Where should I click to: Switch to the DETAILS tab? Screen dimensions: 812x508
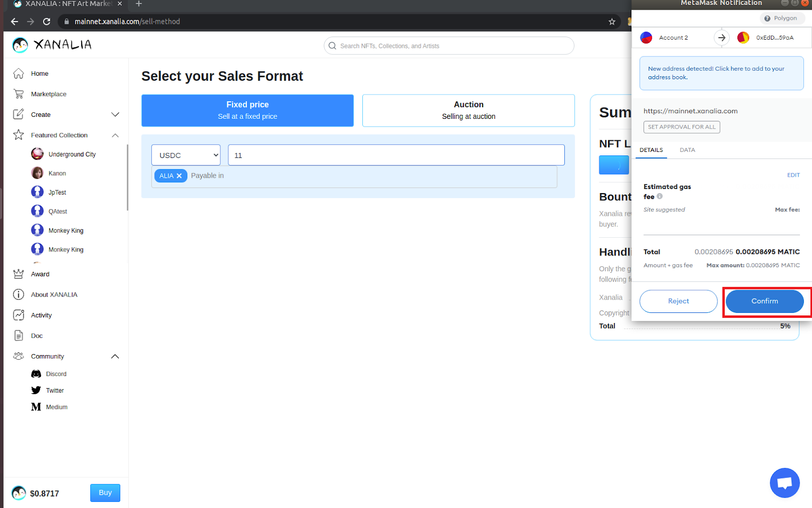[x=651, y=150]
